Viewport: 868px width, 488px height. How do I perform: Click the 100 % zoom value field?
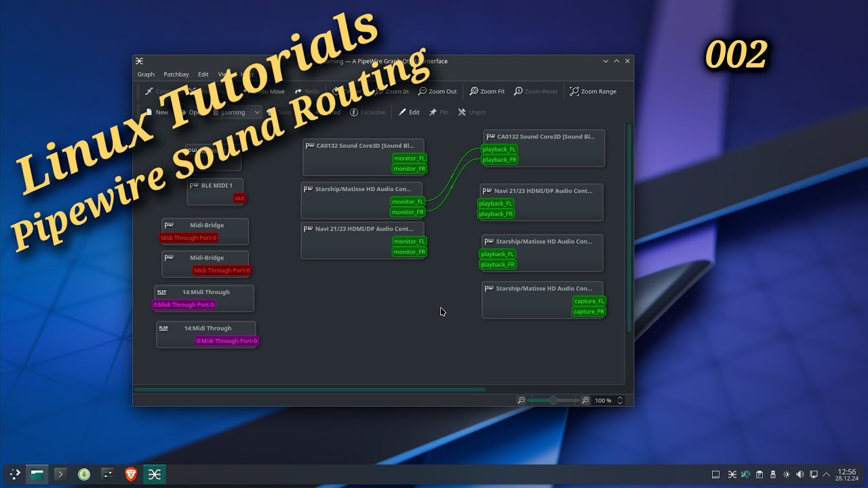point(604,401)
